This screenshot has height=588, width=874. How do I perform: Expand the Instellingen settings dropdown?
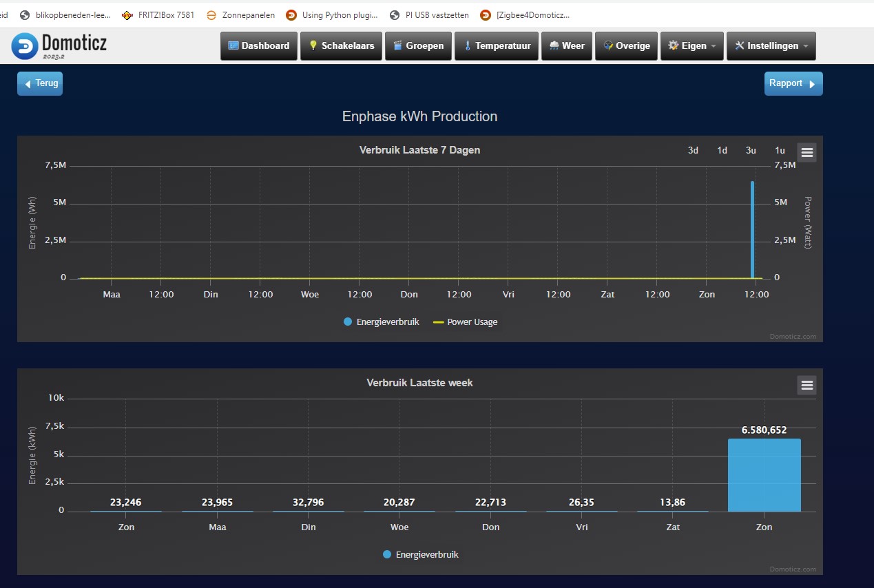pos(771,46)
